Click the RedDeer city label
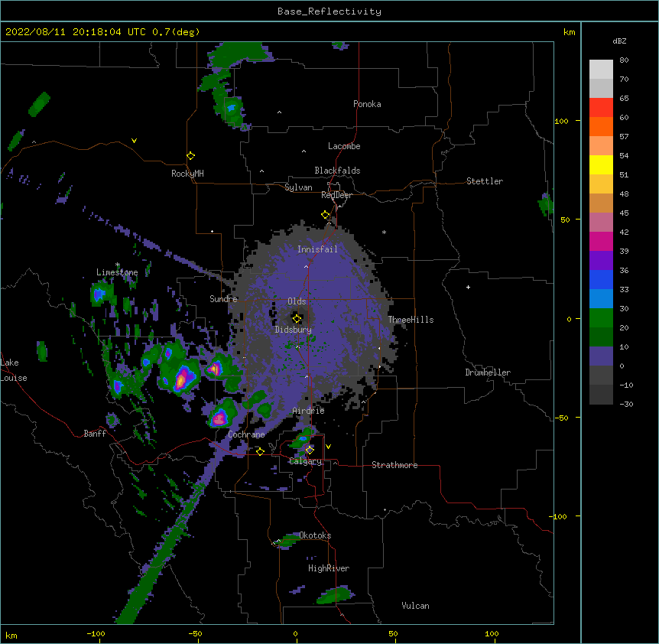The image size is (659, 644). (336, 195)
